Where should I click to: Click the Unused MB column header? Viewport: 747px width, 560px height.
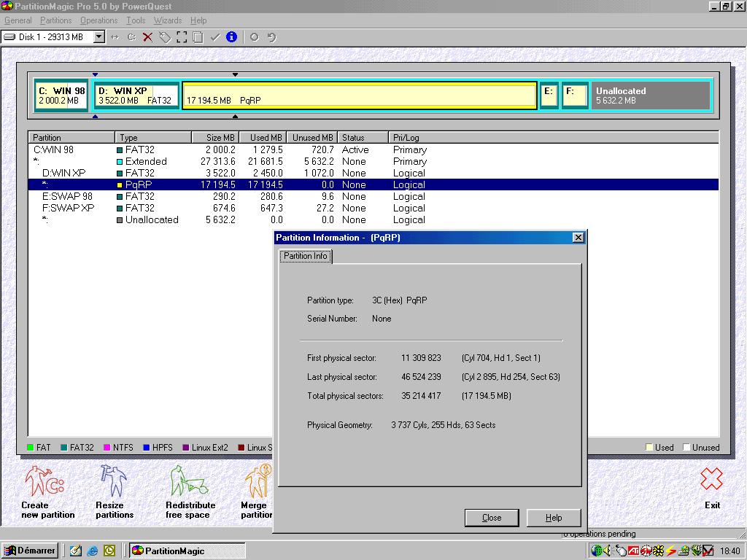(312, 138)
